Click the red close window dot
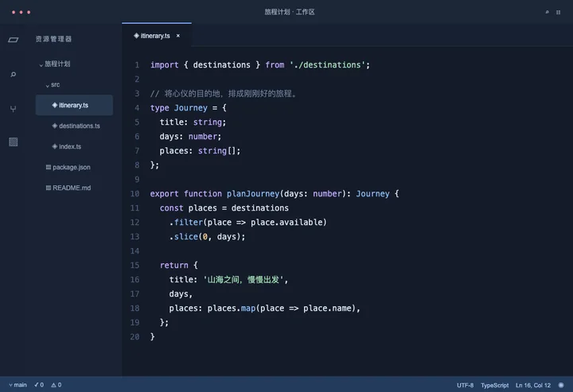This screenshot has width=573, height=392. point(14,13)
